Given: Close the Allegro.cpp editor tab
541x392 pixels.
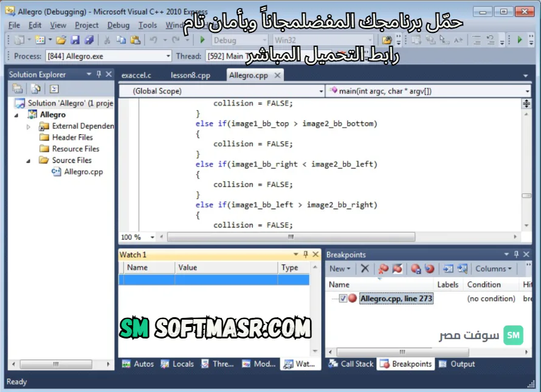Looking at the screenshot, I should click(277, 75).
